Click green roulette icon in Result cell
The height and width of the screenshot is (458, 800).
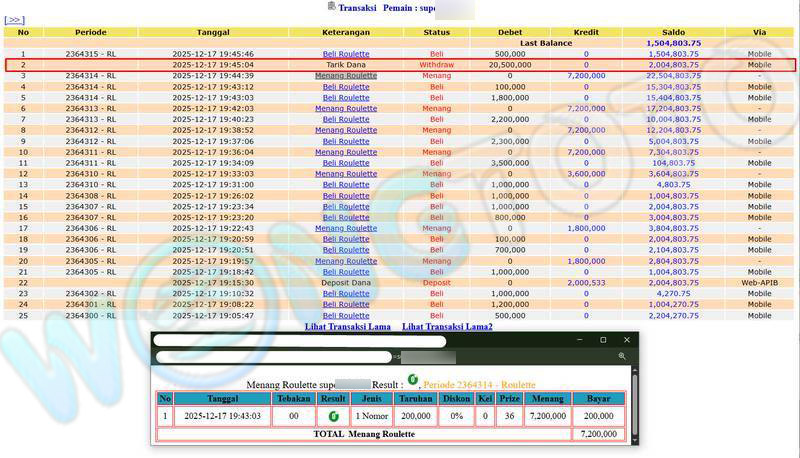[x=333, y=415]
